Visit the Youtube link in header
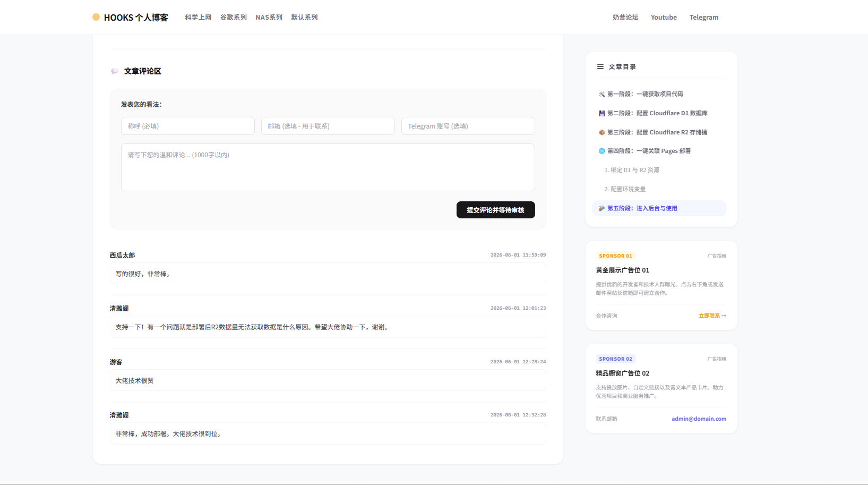The image size is (868, 485). [x=664, y=18]
